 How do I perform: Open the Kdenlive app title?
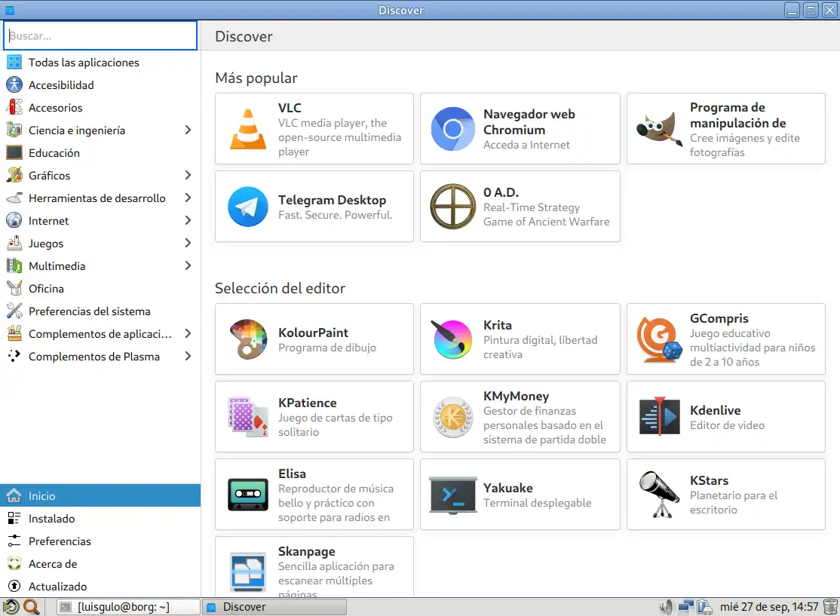(715, 410)
